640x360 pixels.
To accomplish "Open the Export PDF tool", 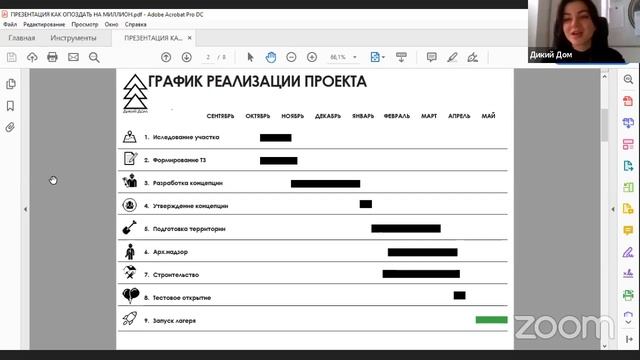I will coord(628,166).
